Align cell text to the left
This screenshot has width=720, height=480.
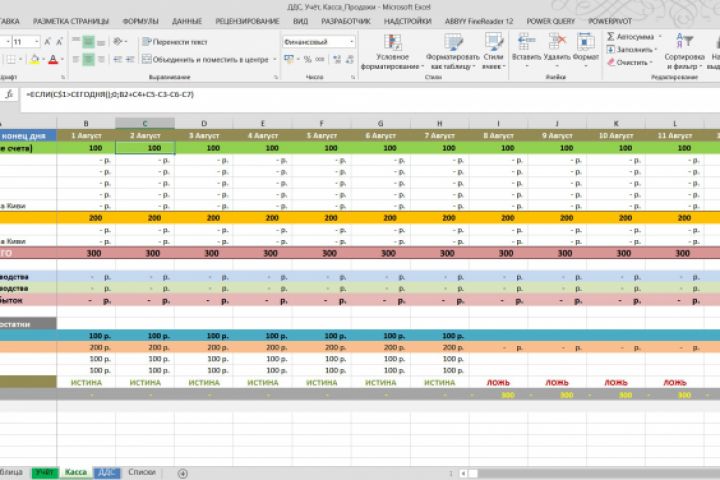coord(76,59)
